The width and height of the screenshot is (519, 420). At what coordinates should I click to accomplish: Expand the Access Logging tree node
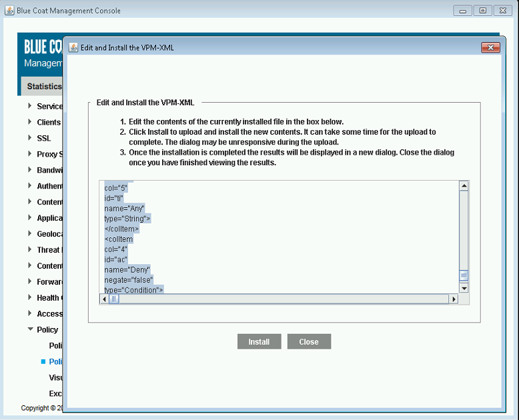pos(30,313)
